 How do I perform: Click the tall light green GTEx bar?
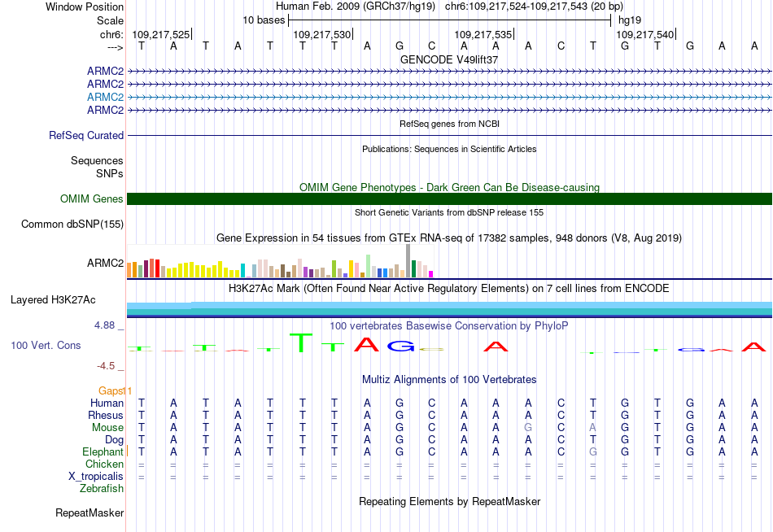coord(368,266)
